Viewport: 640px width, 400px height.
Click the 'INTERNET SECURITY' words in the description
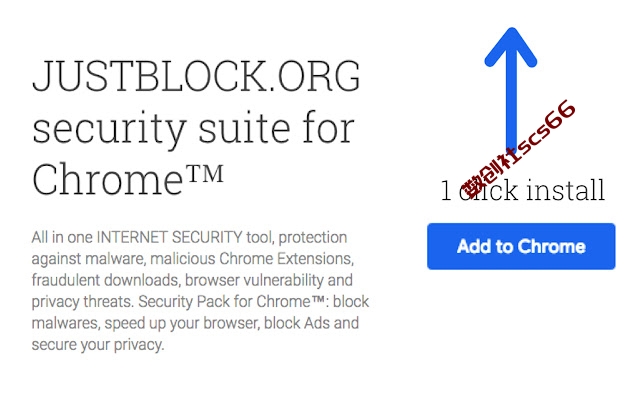(169, 237)
